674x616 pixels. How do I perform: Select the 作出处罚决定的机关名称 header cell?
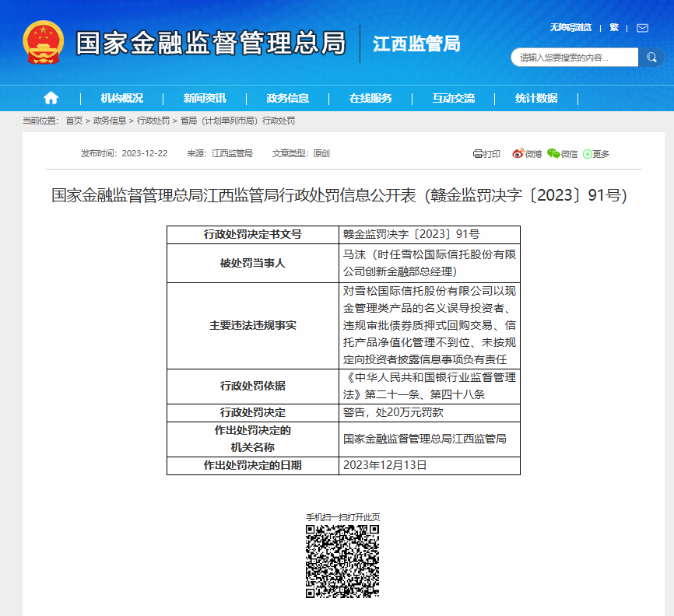(x=253, y=439)
